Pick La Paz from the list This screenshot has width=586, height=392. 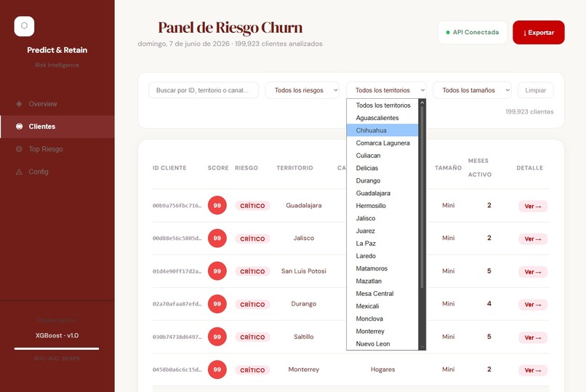(382, 243)
